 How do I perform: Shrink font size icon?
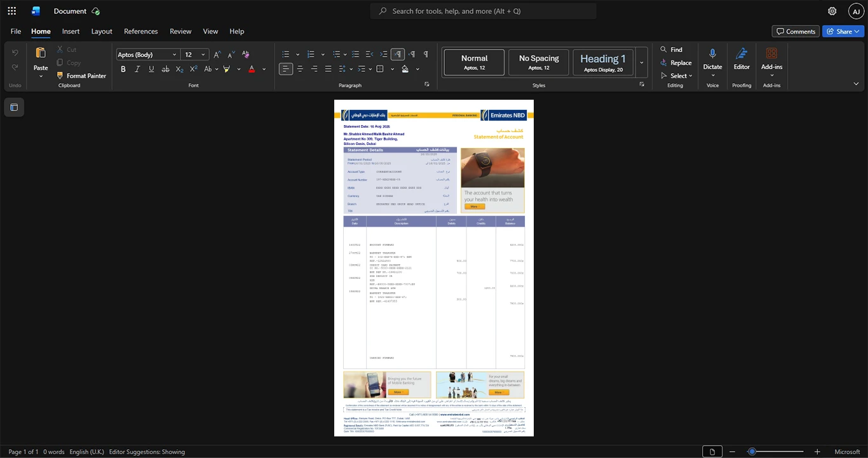click(230, 54)
